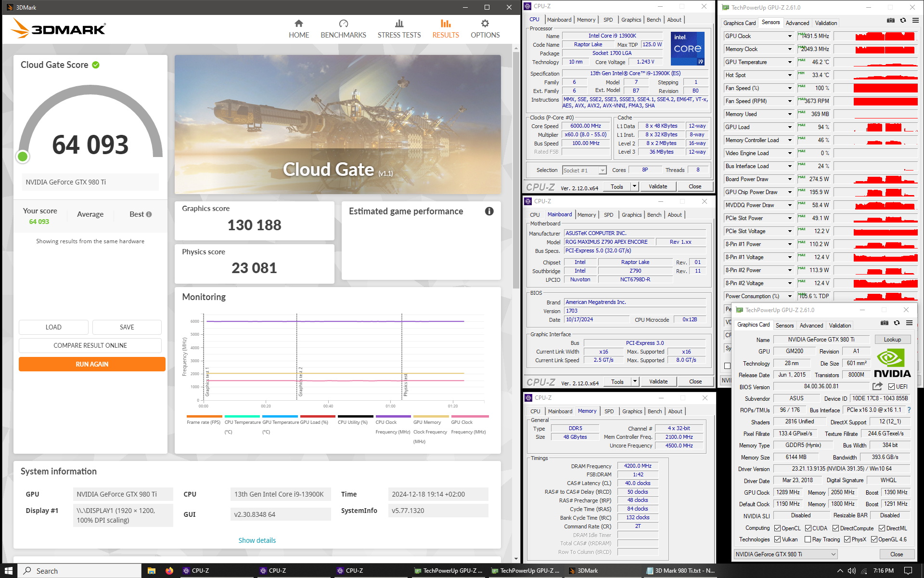The image size is (924, 578).
Task: Open Options using the gear icon
Action: [x=485, y=24]
